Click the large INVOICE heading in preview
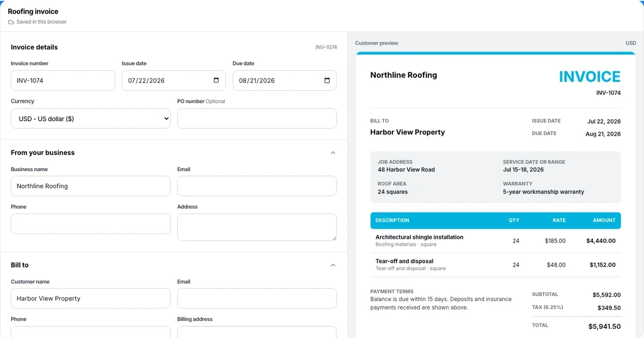Screen dimensions: 644x338 590,77
